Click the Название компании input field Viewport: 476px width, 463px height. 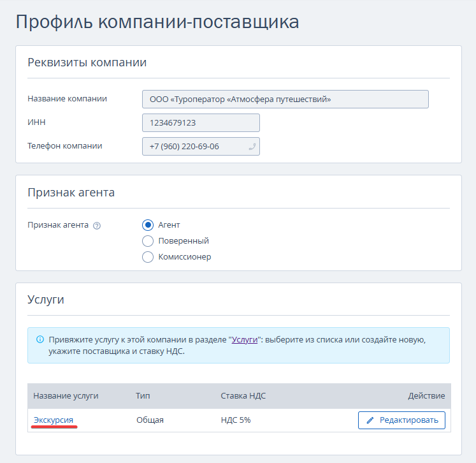coord(285,99)
